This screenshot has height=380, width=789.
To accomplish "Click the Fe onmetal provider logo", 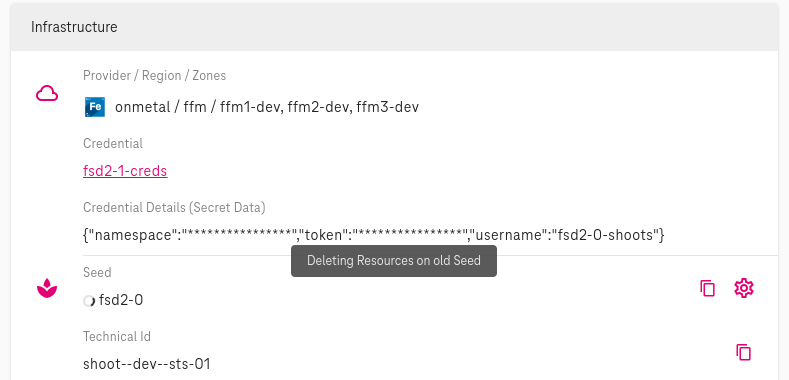I will click(95, 107).
